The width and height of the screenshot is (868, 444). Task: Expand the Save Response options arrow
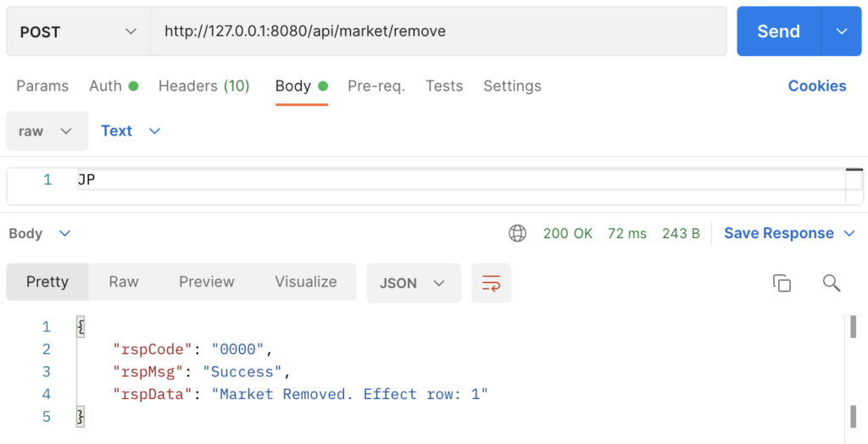click(849, 234)
